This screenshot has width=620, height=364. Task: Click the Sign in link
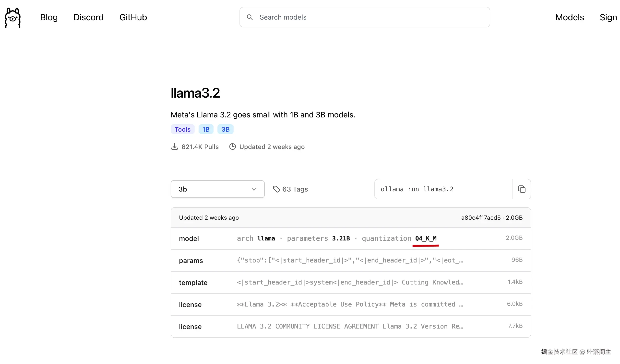pyautogui.click(x=609, y=17)
